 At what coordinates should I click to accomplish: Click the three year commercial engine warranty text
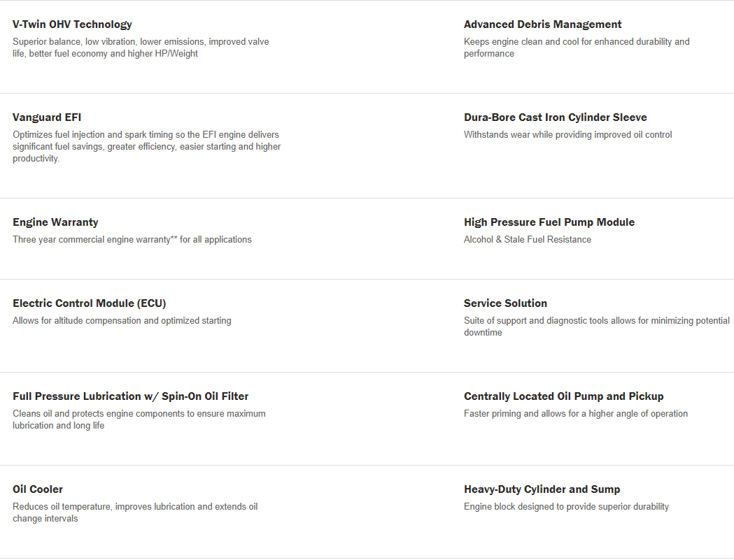click(x=132, y=240)
